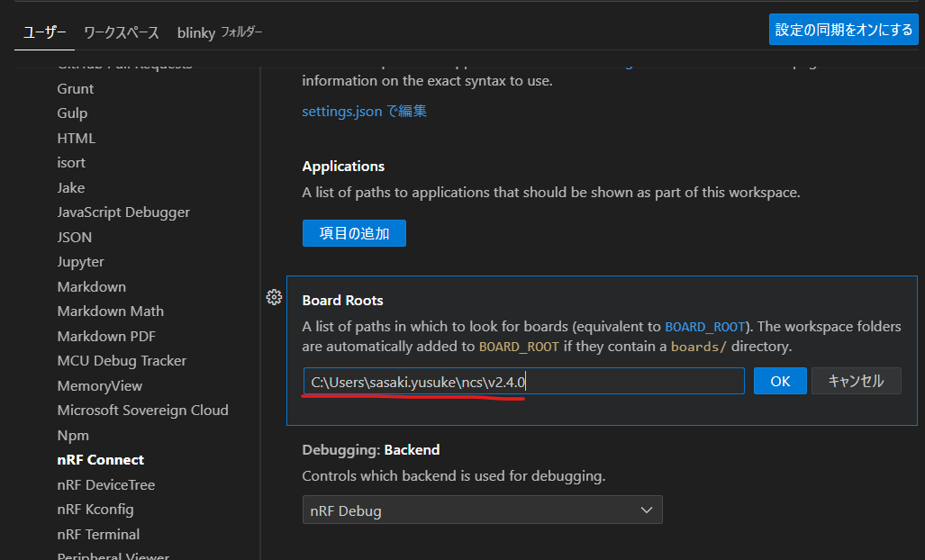
Task: Open the settings.json で編集 link
Action: [x=364, y=112]
